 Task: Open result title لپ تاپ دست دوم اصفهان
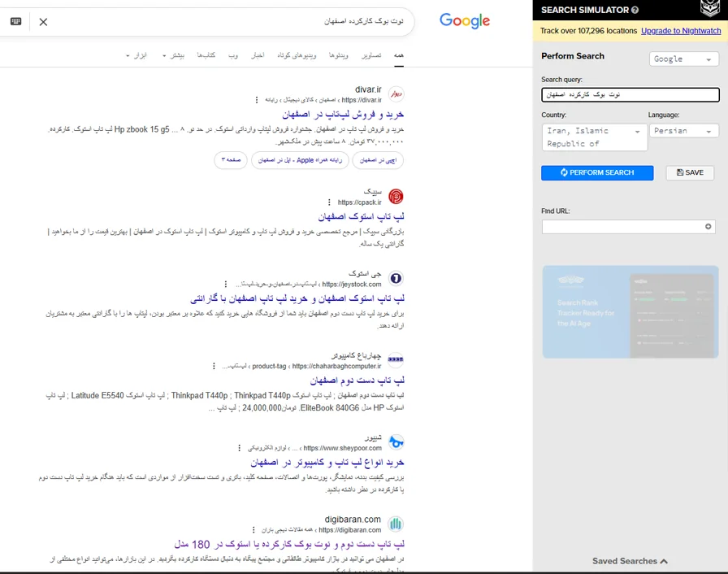tap(357, 380)
